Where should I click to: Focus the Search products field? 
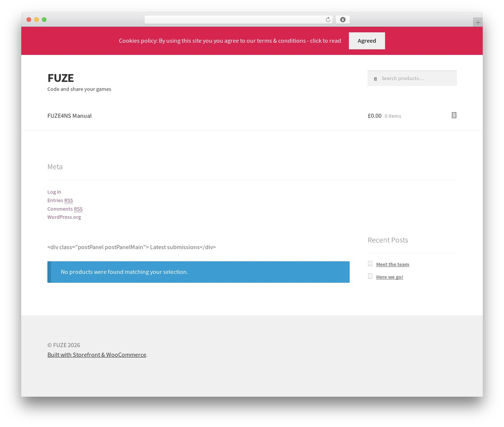[x=412, y=78]
